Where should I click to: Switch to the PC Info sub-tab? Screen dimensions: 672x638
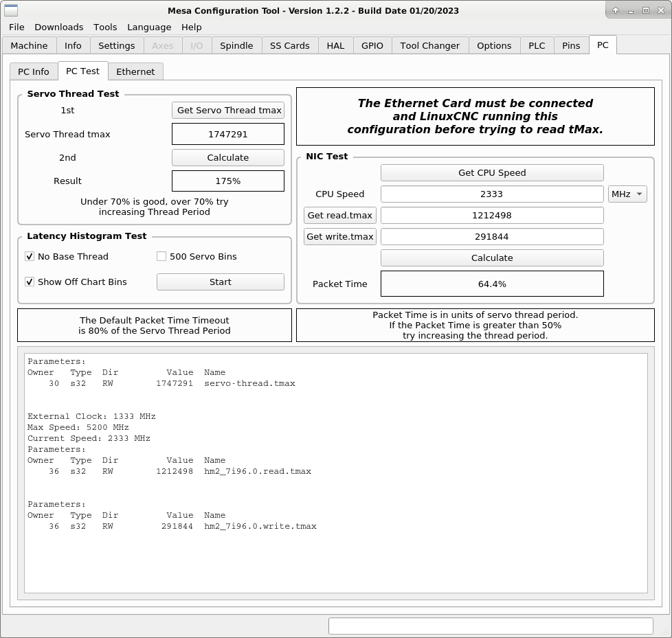pos(34,71)
